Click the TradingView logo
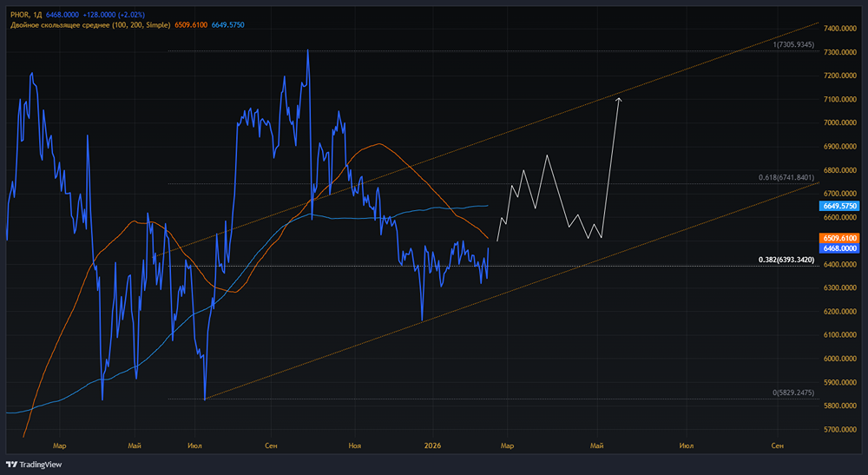This screenshot has width=868, height=475. click(x=34, y=465)
